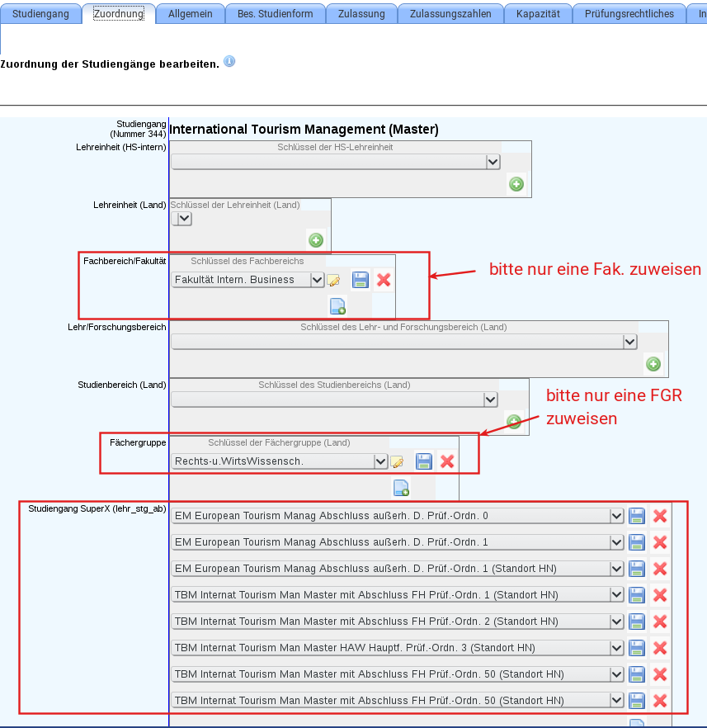Click the Studiengang SuperX (lehr_stg_ab) label
This screenshot has width=707, height=728.
coord(97,508)
